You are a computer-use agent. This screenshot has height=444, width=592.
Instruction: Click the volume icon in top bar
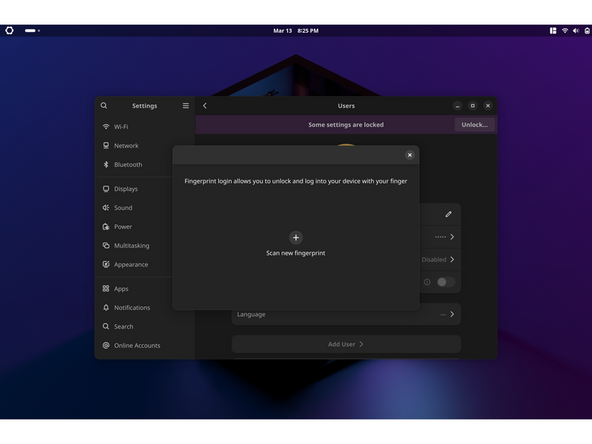576,31
